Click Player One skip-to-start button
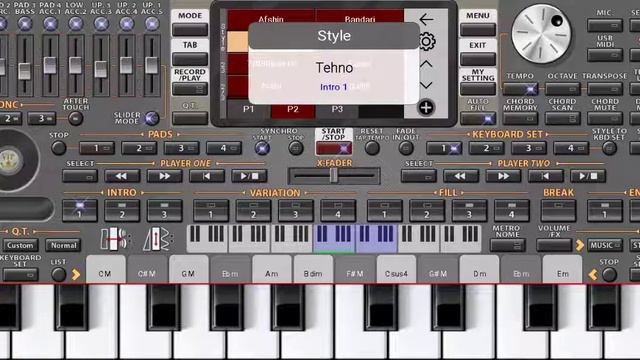 coord(207,176)
